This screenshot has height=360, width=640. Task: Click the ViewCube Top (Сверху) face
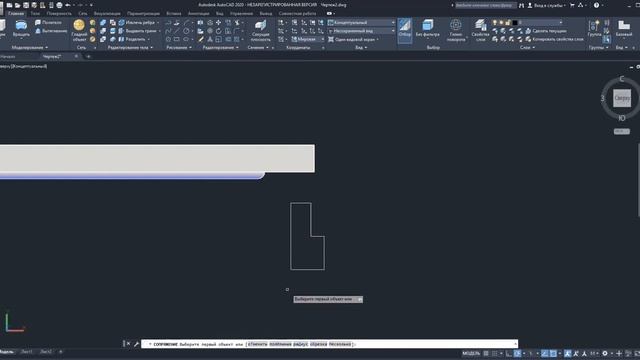point(622,98)
